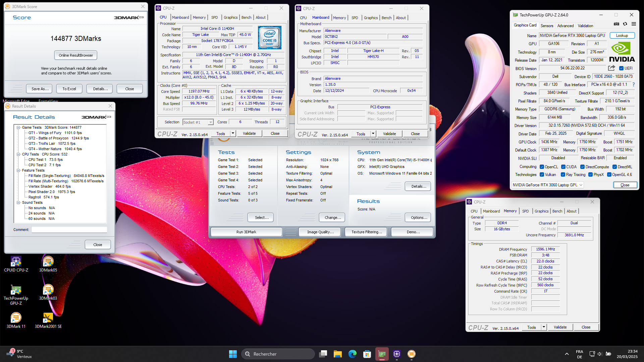Viewport: 644px width, 362px height.
Task: Open the GPU-Z hamburger menu
Action: (634, 24)
